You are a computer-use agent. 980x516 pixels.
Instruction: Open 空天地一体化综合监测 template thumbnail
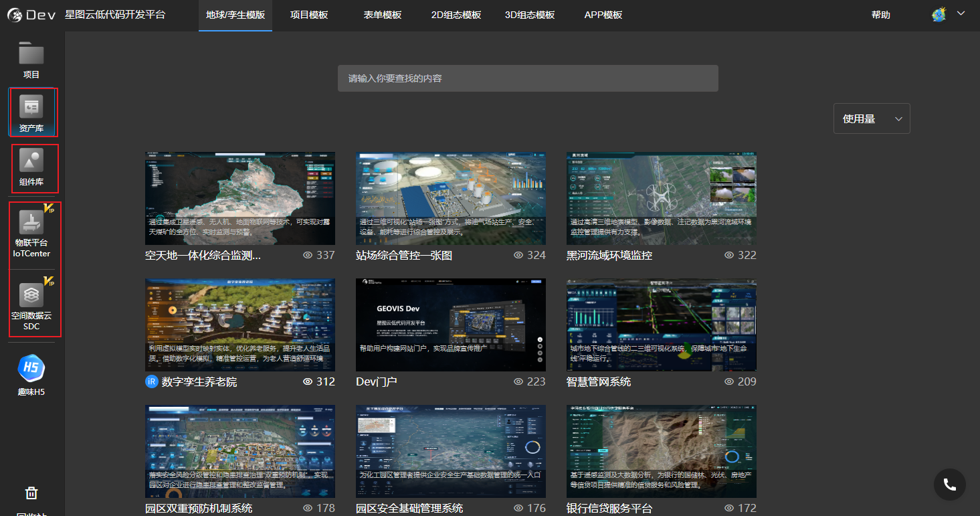[240, 198]
